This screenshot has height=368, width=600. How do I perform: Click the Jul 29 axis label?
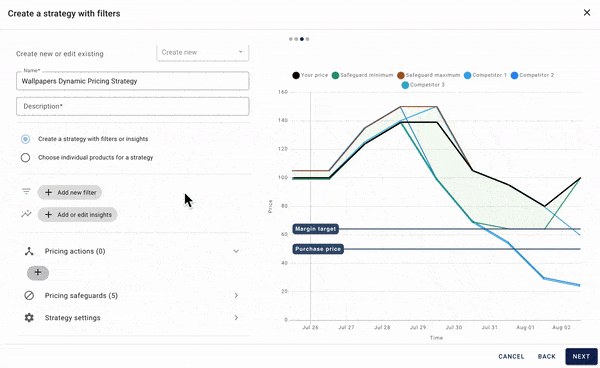[418, 327]
